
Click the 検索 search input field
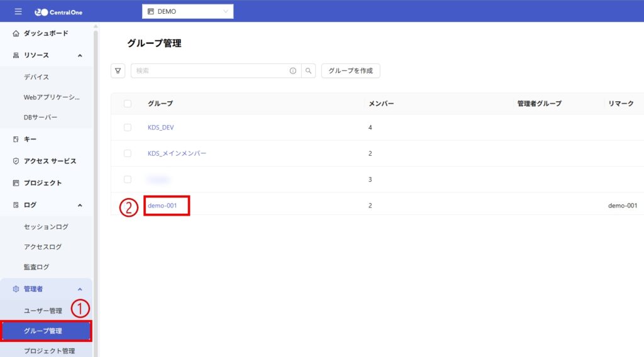208,71
